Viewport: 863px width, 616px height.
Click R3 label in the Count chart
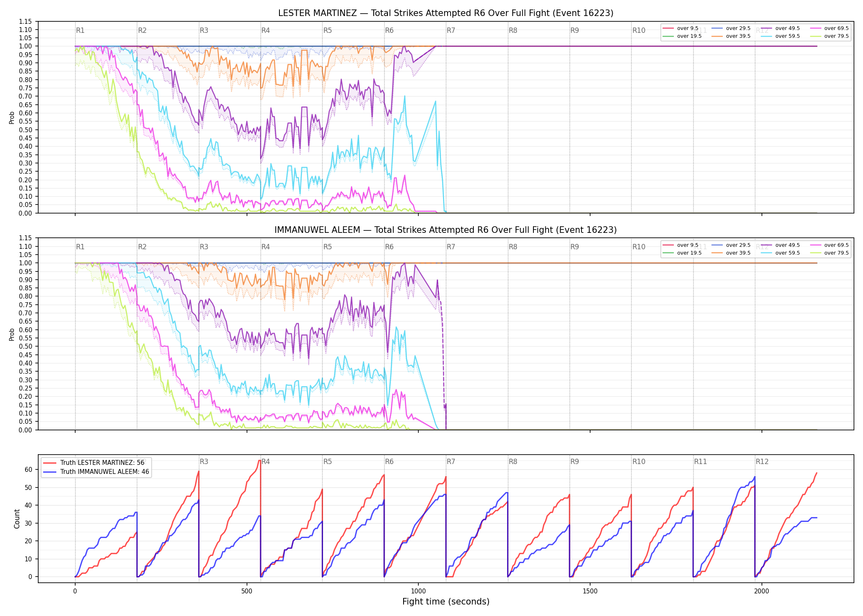pos(204,462)
